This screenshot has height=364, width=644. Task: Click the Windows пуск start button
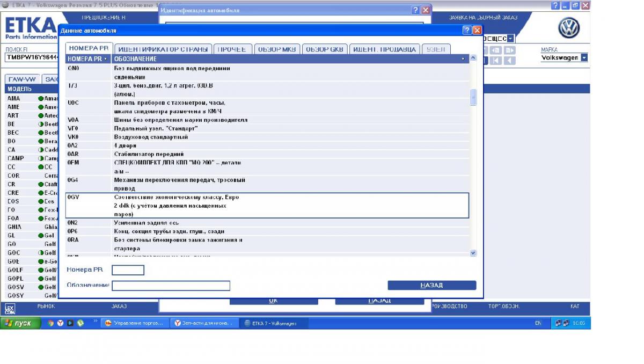click(20, 323)
